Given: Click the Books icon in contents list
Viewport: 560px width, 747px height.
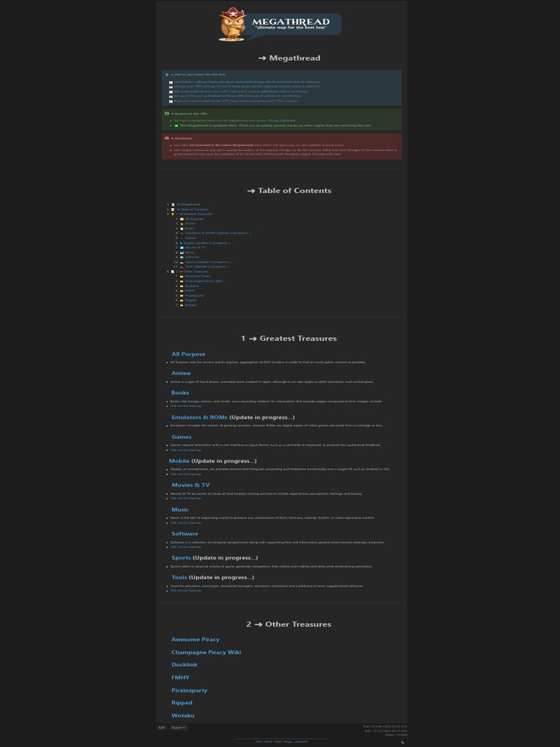Looking at the screenshot, I should [x=182, y=228].
